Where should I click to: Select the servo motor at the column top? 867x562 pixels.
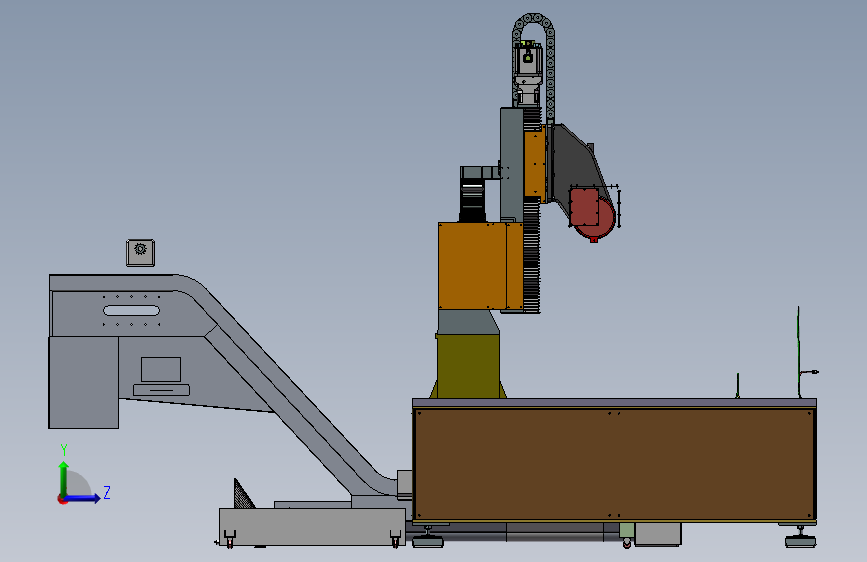[527, 61]
